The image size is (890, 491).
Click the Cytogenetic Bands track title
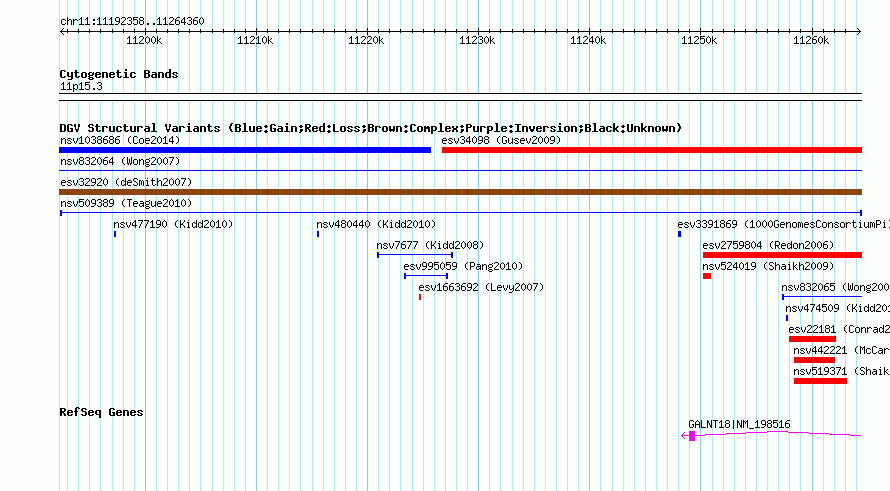coord(119,74)
